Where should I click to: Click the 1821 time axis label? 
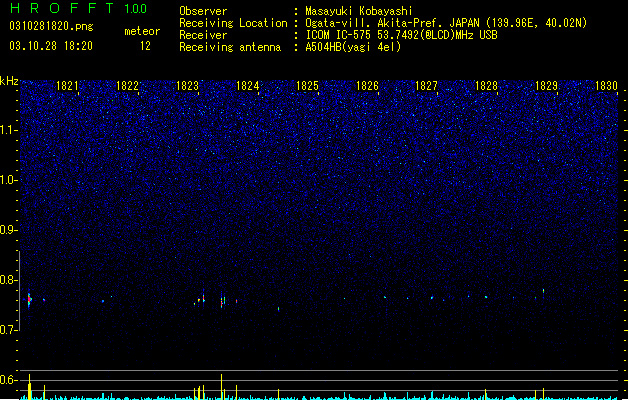pos(67,86)
